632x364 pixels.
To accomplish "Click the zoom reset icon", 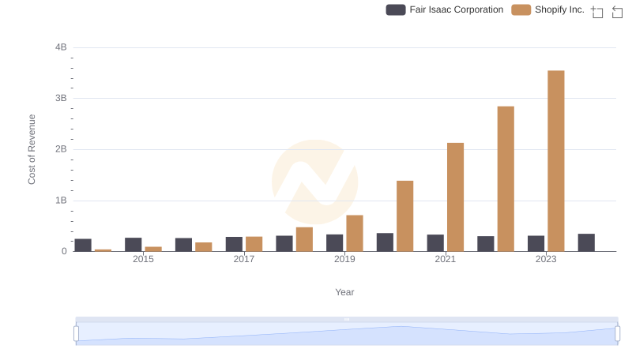I will pyautogui.click(x=617, y=12).
